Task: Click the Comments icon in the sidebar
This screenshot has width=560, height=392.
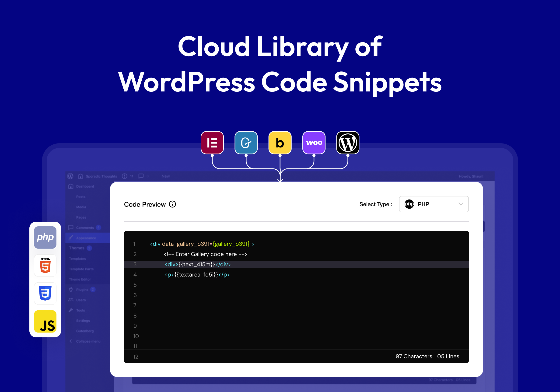Action: (71, 227)
